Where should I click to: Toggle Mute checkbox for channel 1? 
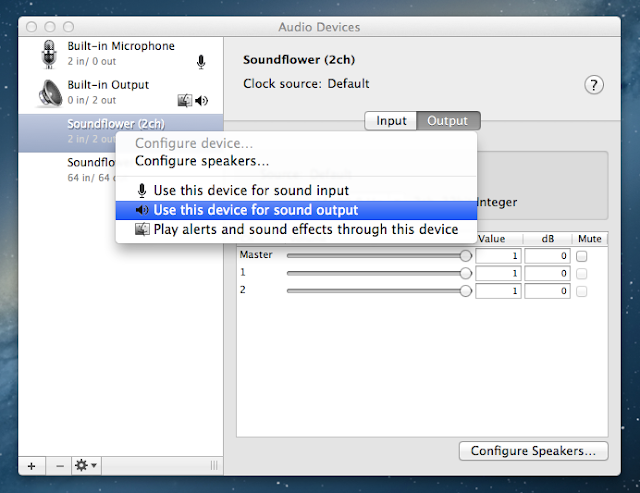pyautogui.click(x=582, y=273)
